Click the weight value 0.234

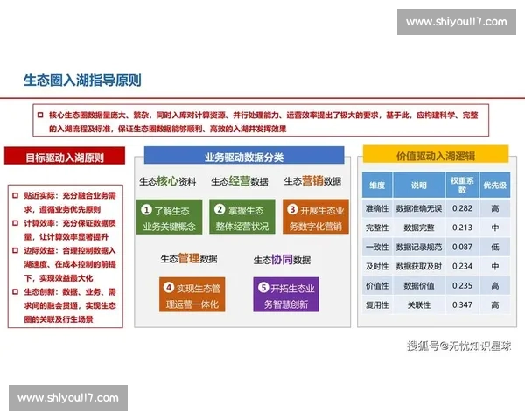(x=462, y=266)
